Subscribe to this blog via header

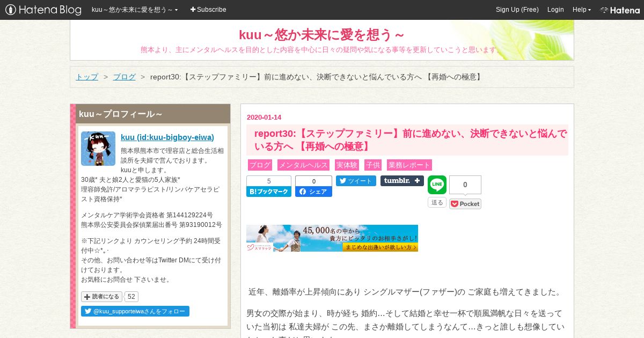coord(208,10)
